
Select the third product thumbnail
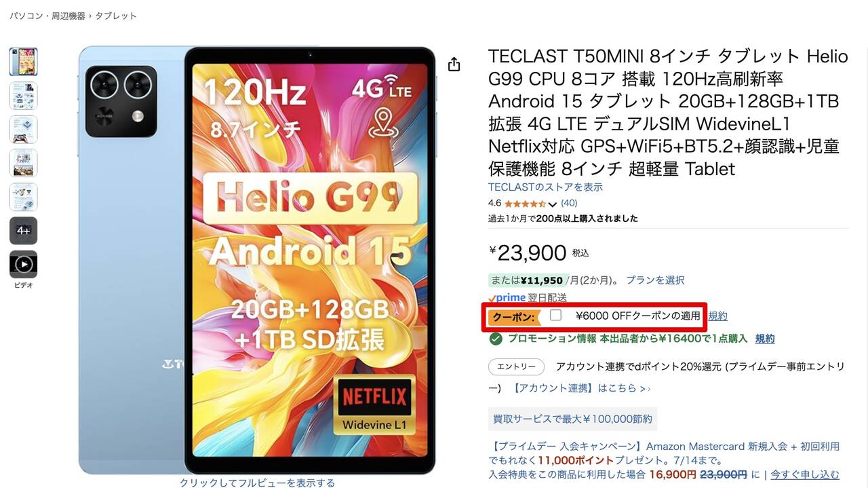(x=23, y=129)
